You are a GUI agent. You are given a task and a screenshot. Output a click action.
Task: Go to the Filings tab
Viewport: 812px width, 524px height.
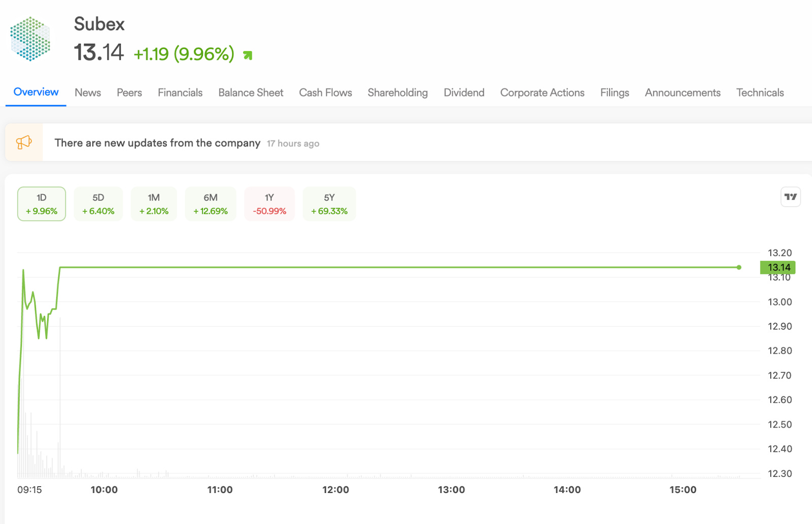[615, 92]
